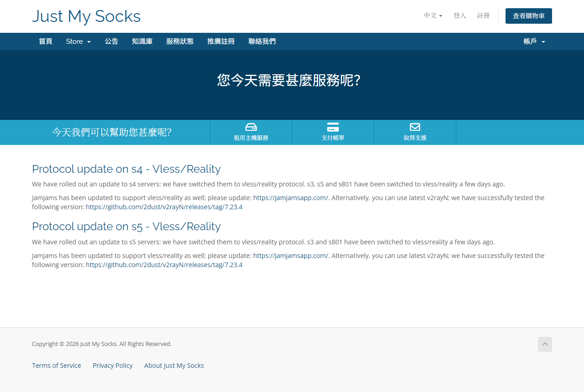584x392 pixels.
Task: Open 推廣註冊 affiliate page
Action: pos(221,41)
